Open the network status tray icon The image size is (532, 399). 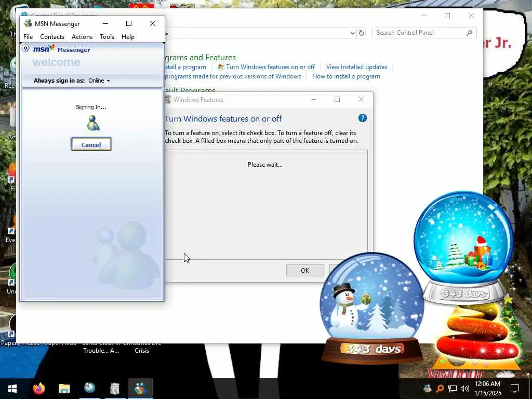coord(453,389)
